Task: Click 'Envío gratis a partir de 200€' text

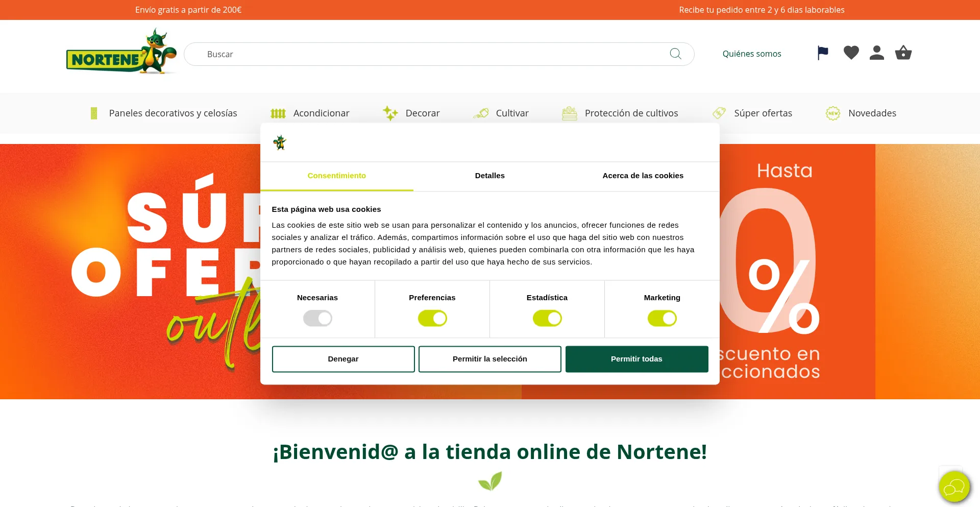Action: (x=188, y=10)
